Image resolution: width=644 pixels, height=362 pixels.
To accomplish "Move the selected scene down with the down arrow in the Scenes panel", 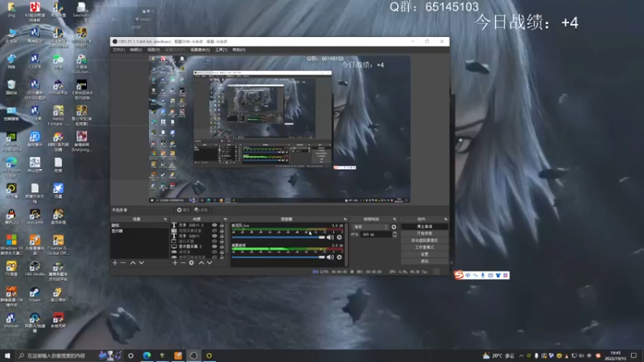I will (142, 263).
